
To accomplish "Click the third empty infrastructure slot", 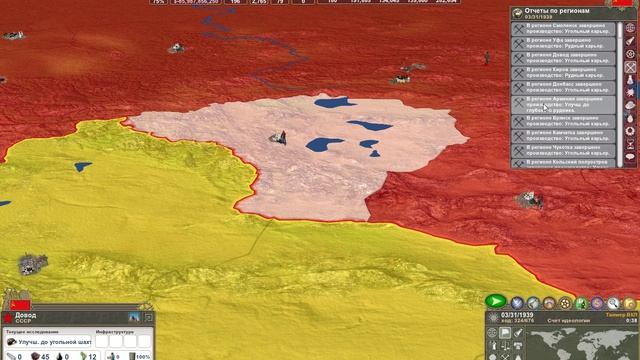I will click(130, 341).
